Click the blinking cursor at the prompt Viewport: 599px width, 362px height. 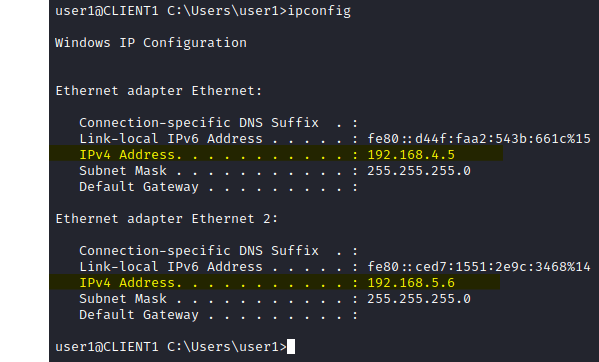point(291,346)
